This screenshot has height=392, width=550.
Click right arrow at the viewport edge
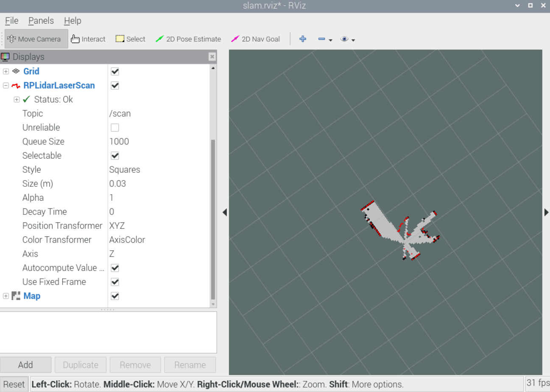point(546,212)
